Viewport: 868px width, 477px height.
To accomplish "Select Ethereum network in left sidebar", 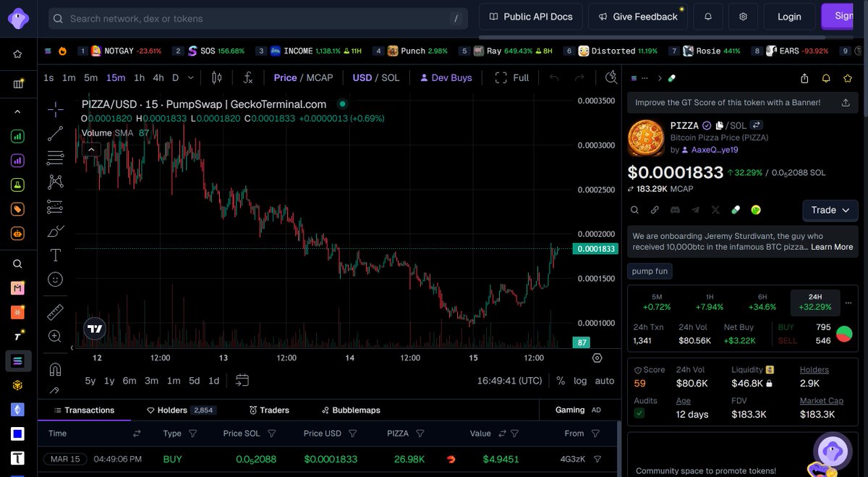I will (17, 410).
